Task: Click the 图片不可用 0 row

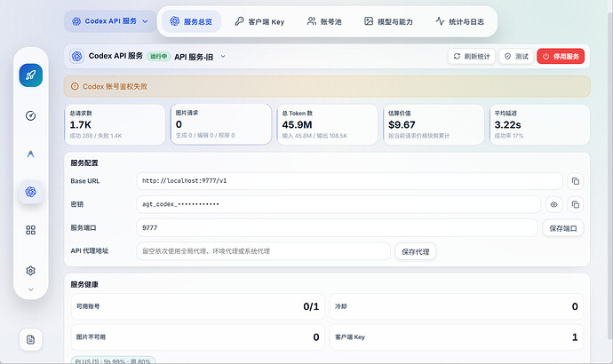Action: 198,337
